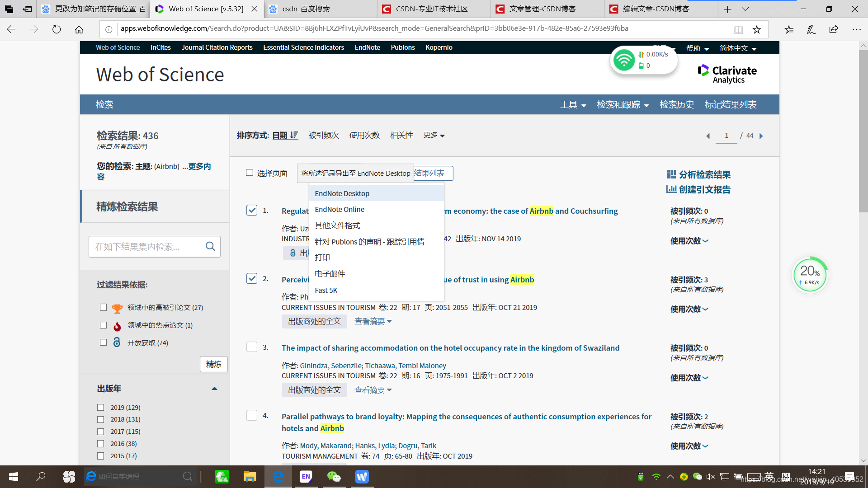Choose EndNote Online from export menu
Screen dimensions: 868x488
click(340, 209)
